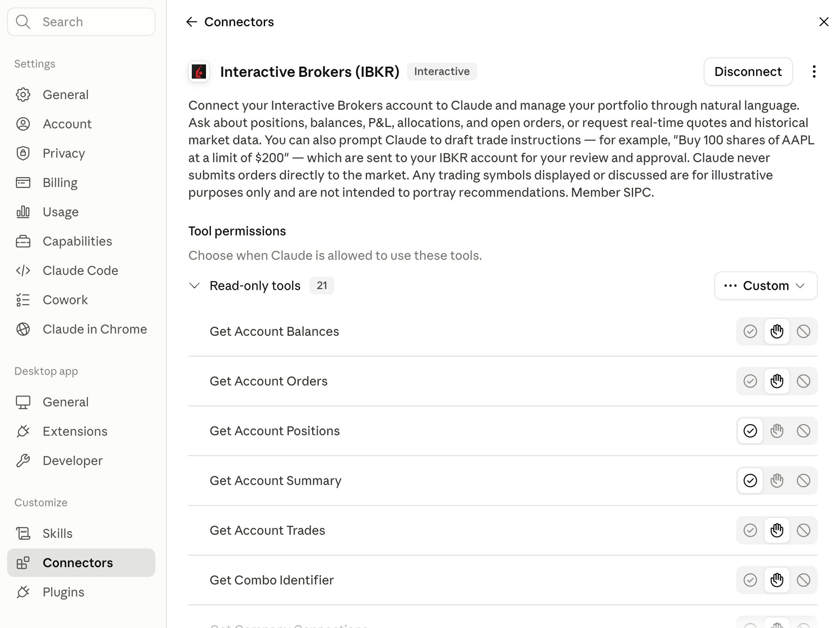Viewport: 840px width, 628px height.
Task: Block the Get Combo Identifier tool
Action: point(803,580)
